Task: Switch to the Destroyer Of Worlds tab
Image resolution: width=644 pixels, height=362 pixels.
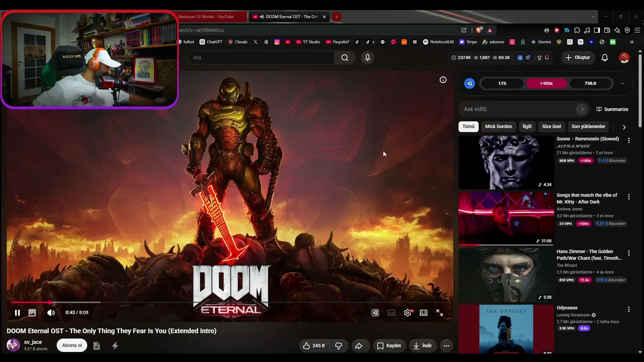Action: [x=212, y=17]
